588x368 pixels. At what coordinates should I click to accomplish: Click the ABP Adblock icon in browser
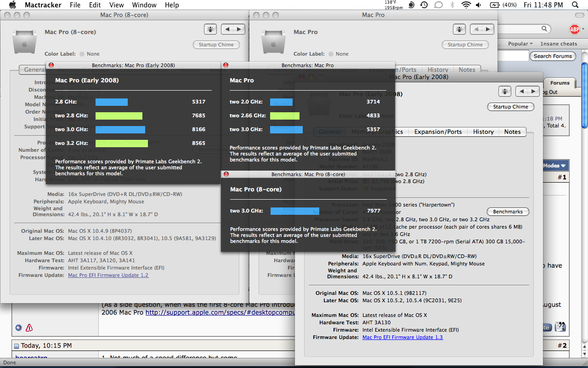click(x=574, y=29)
